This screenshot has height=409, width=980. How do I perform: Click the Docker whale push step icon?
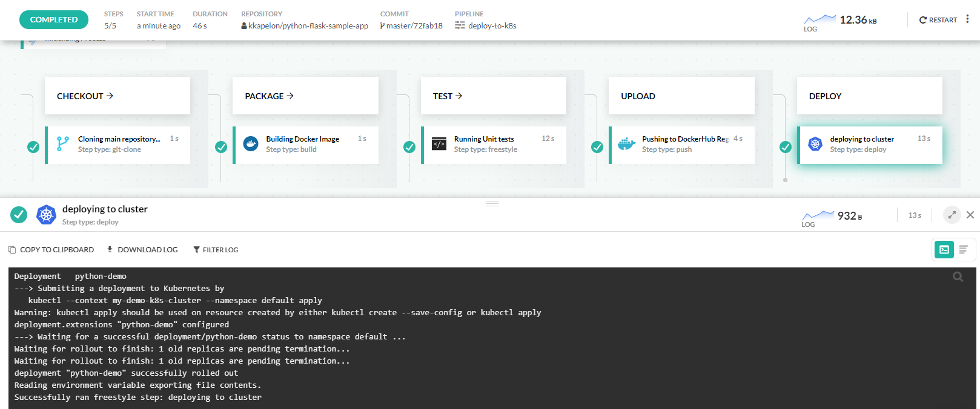[626, 144]
